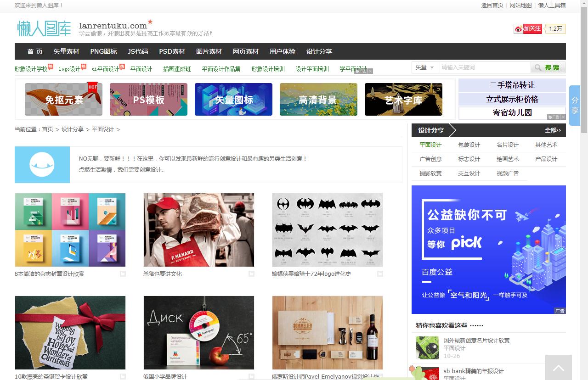This screenshot has width=588, height=380.
Task: Click inside the 请输入关键词 search field
Action: (x=485, y=67)
